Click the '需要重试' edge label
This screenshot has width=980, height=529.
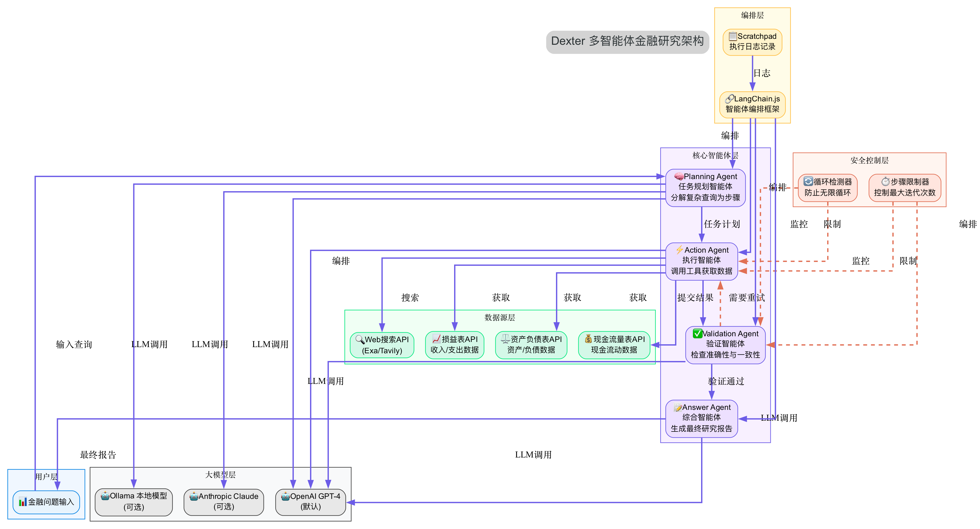[746, 298]
